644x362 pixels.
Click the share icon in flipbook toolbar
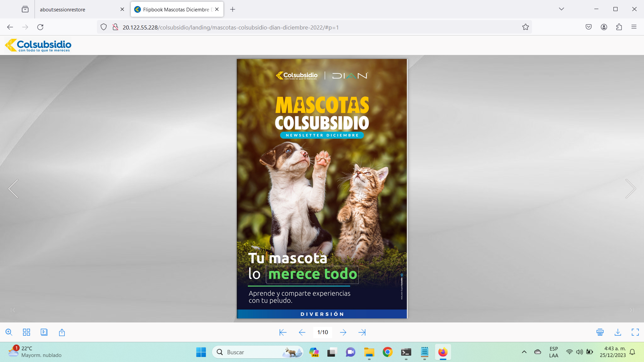62,332
